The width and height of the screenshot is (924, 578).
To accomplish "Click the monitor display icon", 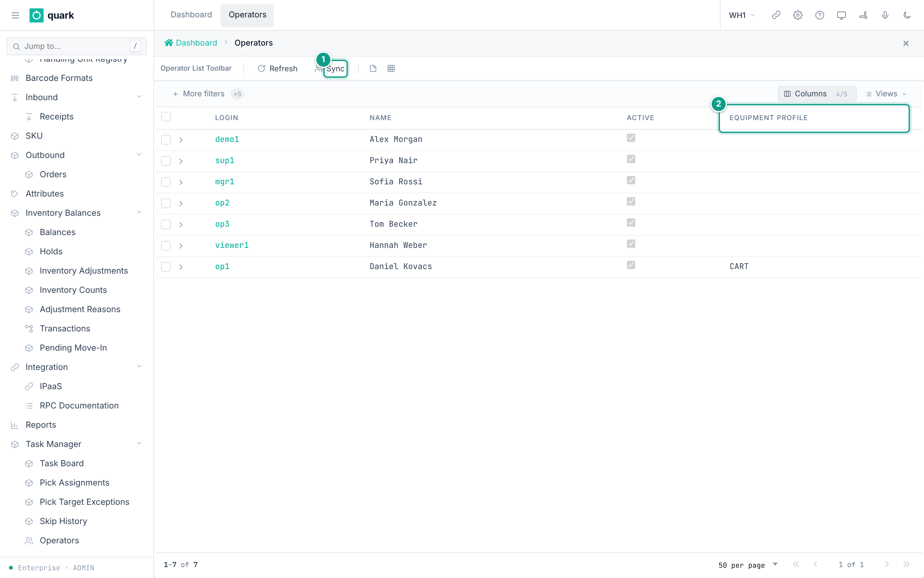I will coord(841,15).
